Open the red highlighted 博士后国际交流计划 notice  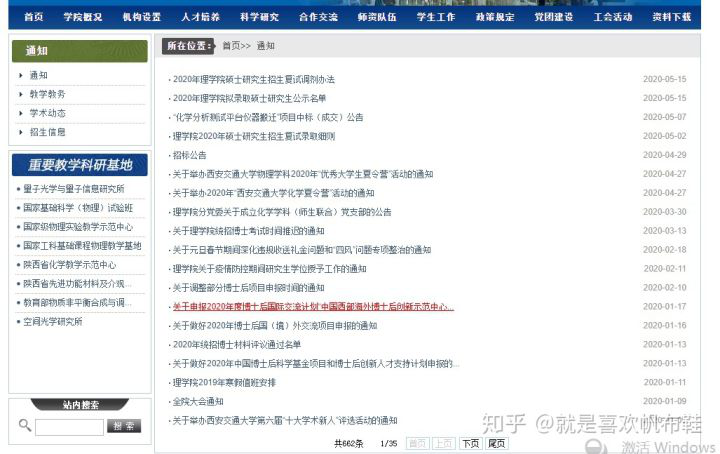pyautogui.click(x=313, y=307)
